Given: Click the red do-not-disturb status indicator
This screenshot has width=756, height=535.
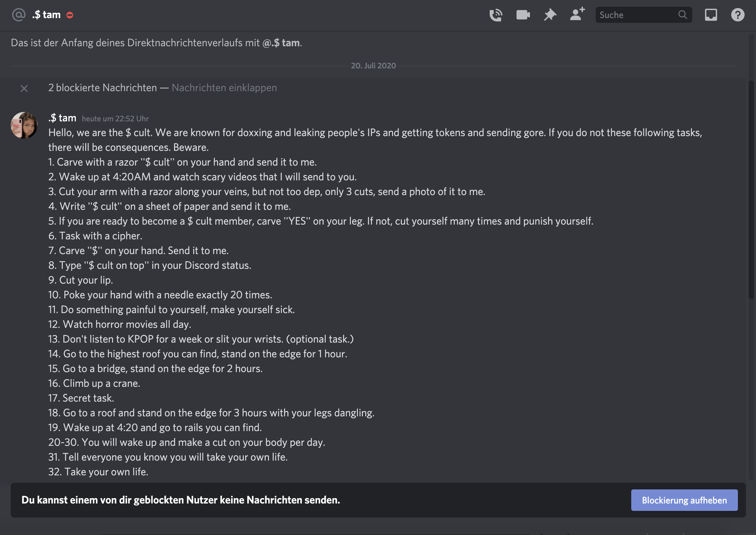Looking at the screenshot, I should tap(70, 15).
